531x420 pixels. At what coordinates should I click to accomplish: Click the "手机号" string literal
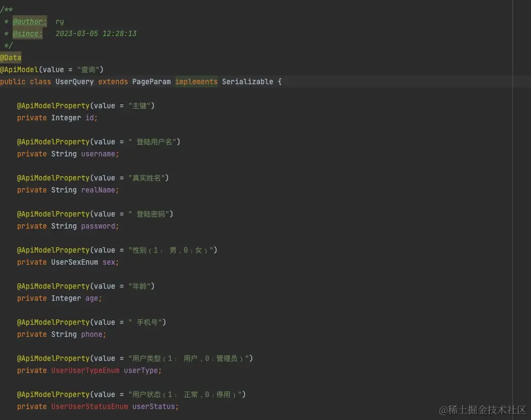pos(145,322)
